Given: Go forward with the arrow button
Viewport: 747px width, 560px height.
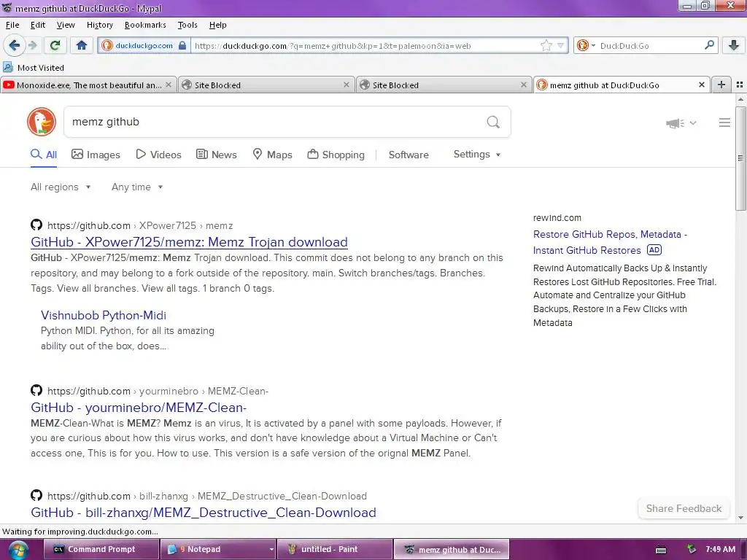Looking at the screenshot, I should [x=32, y=45].
